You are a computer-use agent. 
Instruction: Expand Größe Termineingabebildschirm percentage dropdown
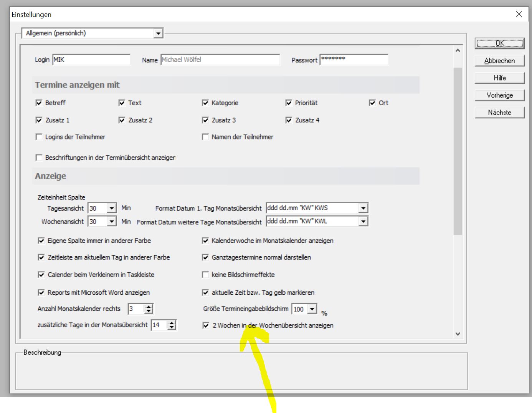coord(312,309)
